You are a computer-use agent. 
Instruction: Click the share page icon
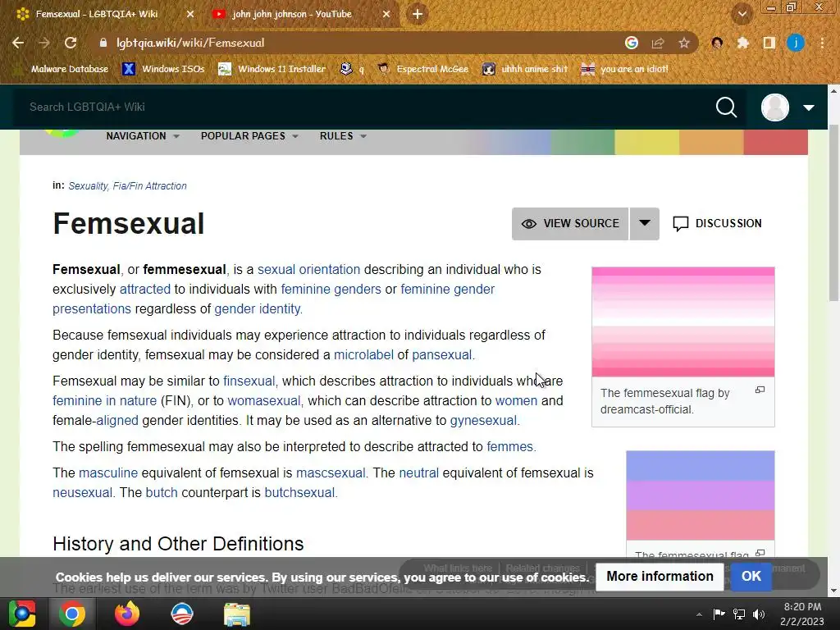pyautogui.click(x=658, y=43)
